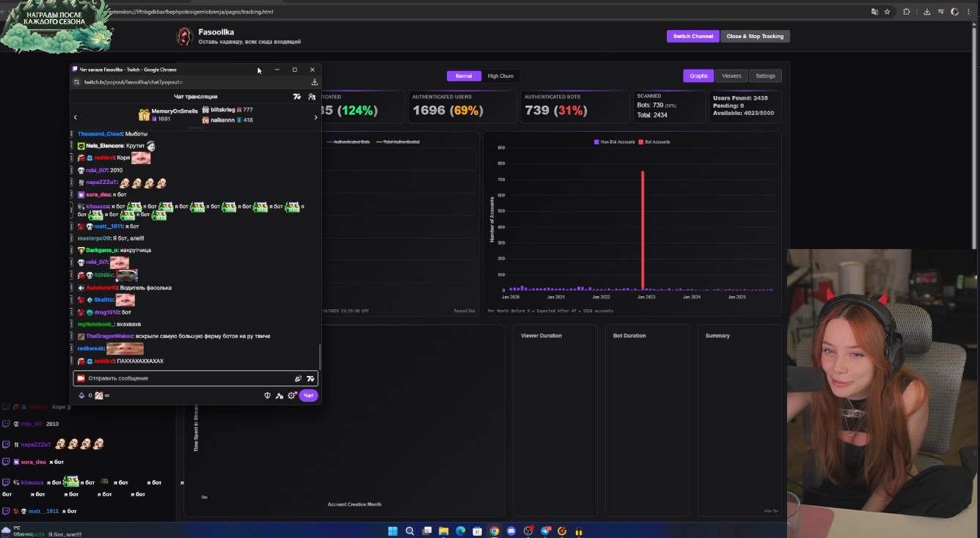Click the red Bot Accounts bar in chart

(643, 230)
